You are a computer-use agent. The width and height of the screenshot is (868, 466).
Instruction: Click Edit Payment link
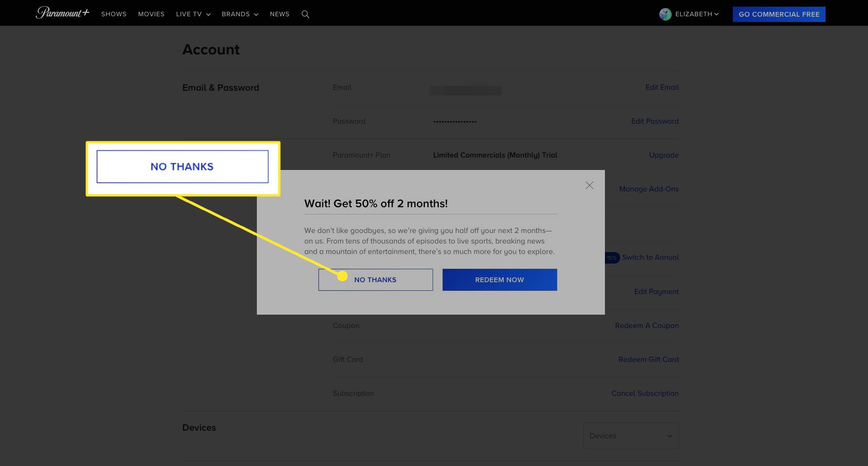[656, 292]
